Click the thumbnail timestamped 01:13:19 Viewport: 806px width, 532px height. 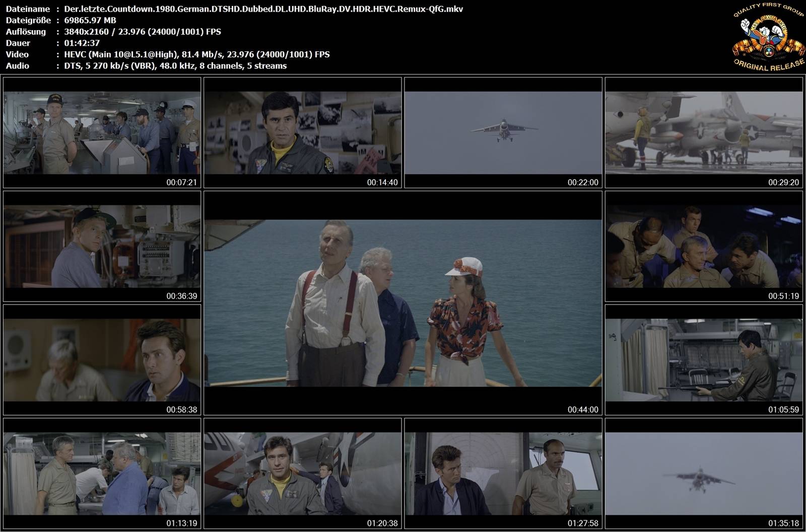102,473
